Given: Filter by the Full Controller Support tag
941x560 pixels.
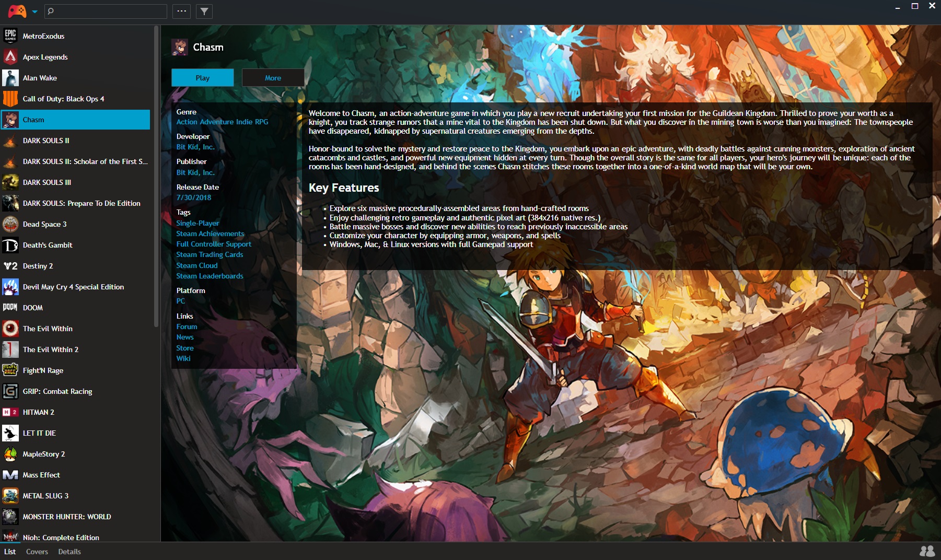Looking at the screenshot, I should (x=214, y=244).
